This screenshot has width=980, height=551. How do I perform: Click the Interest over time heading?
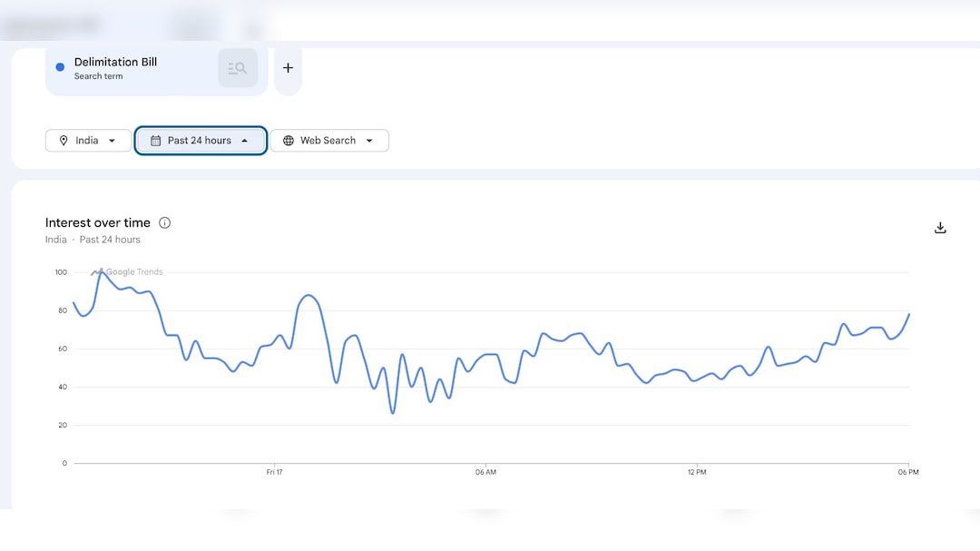click(x=98, y=222)
